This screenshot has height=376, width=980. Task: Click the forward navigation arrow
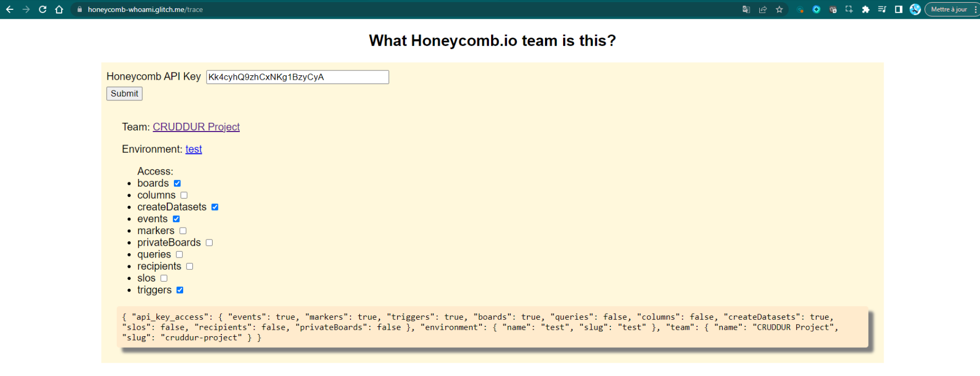coord(26,9)
